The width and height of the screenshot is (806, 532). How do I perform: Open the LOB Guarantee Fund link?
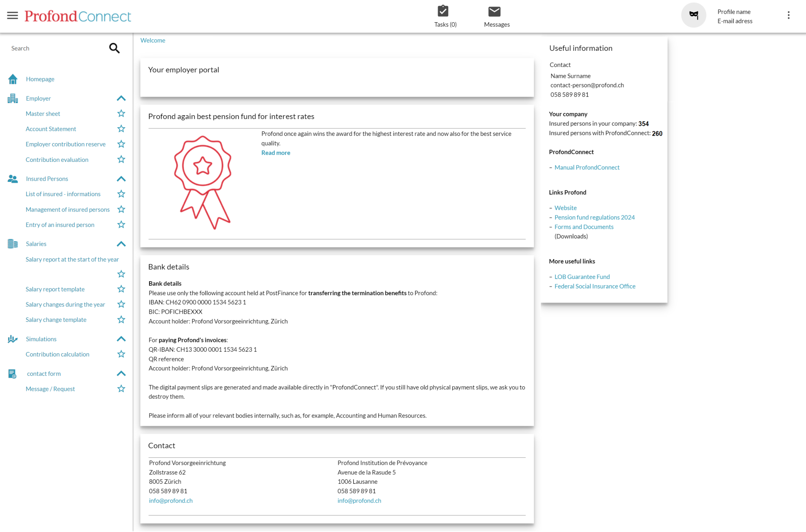(x=582, y=277)
